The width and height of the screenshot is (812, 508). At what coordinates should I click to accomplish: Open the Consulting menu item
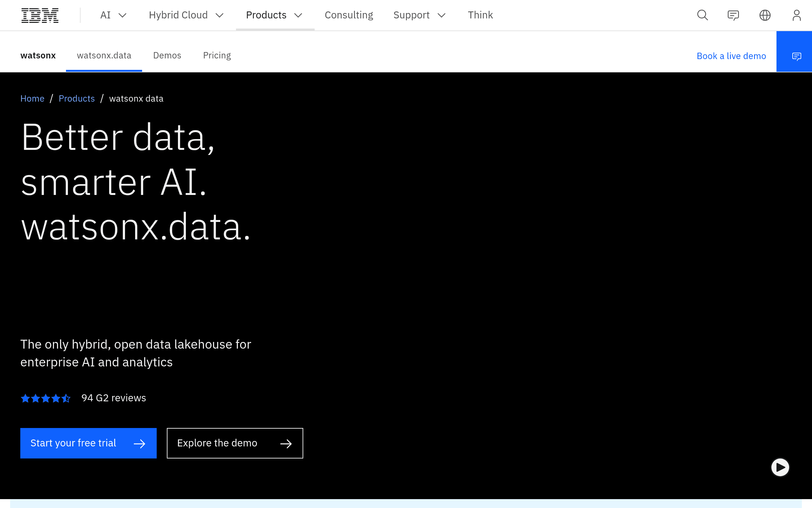click(x=349, y=15)
